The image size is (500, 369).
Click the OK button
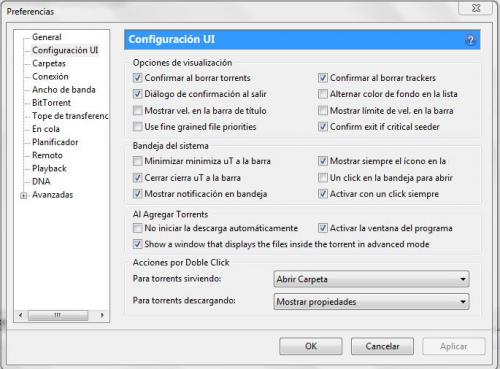click(x=311, y=346)
